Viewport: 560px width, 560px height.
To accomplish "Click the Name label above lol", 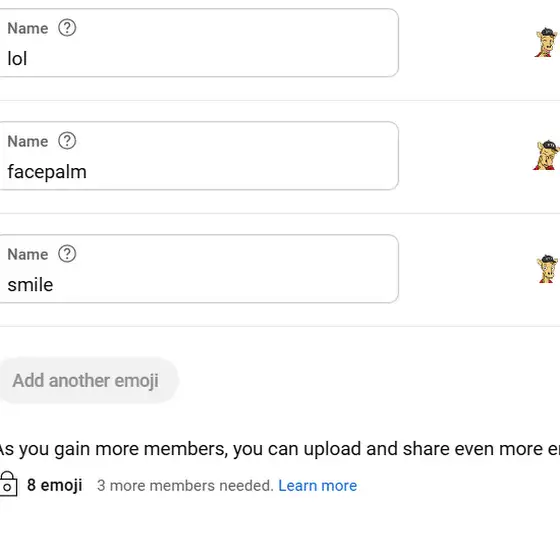I will [28, 28].
